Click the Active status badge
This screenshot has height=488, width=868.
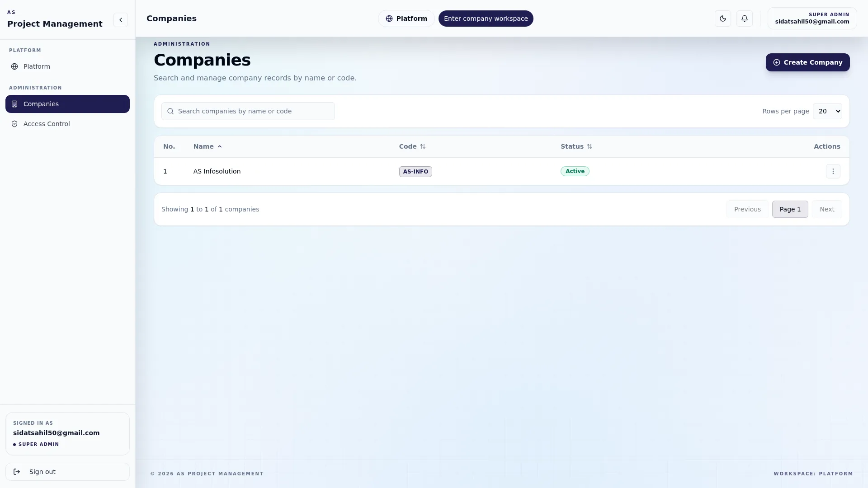pyautogui.click(x=575, y=171)
